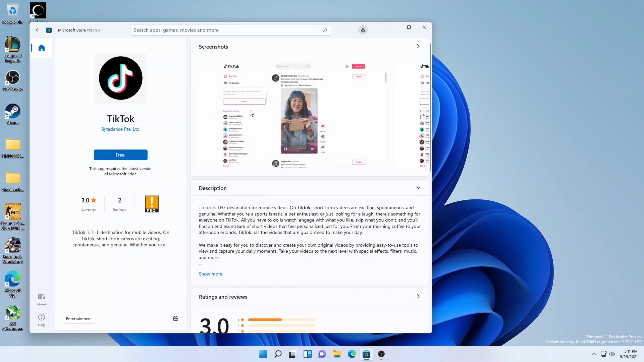Select Counter-Strike Global Offensive shortcut
Screen dimensions: 644x362
coord(13,217)
